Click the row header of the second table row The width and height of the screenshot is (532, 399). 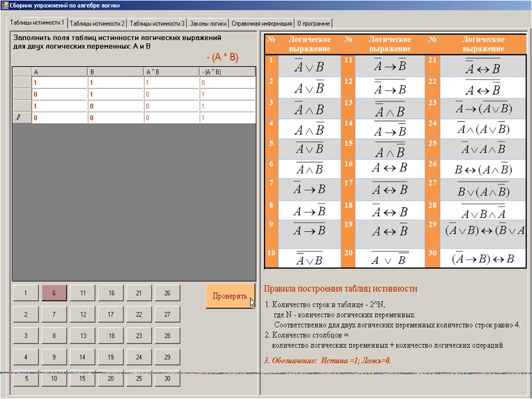click(x=22, y=95)
